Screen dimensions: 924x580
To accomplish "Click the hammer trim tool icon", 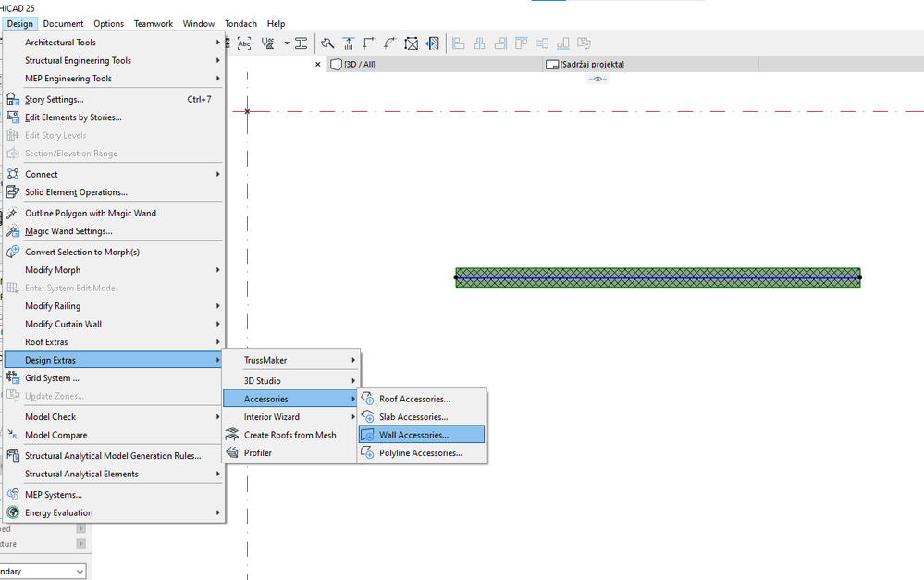I will coord(327,43).
